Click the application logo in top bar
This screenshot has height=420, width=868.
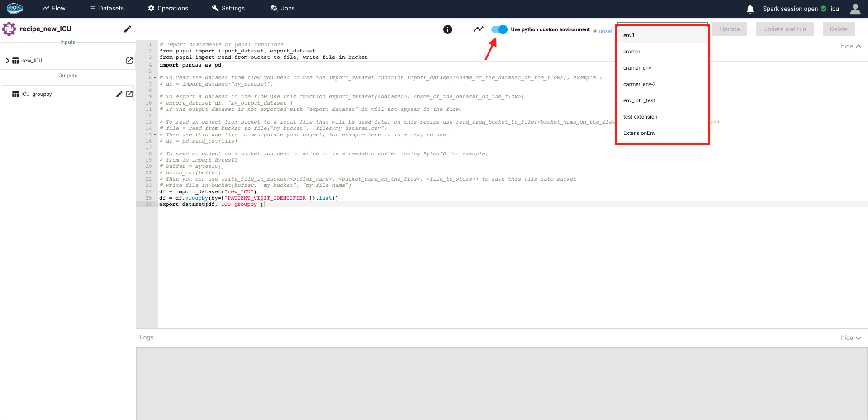(x=15, y=8)
